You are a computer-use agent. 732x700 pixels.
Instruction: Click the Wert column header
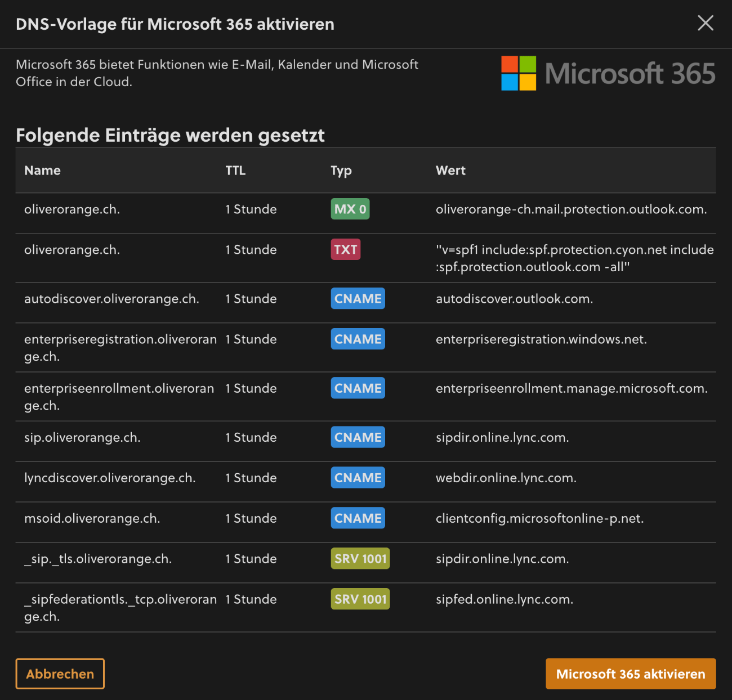450,170
